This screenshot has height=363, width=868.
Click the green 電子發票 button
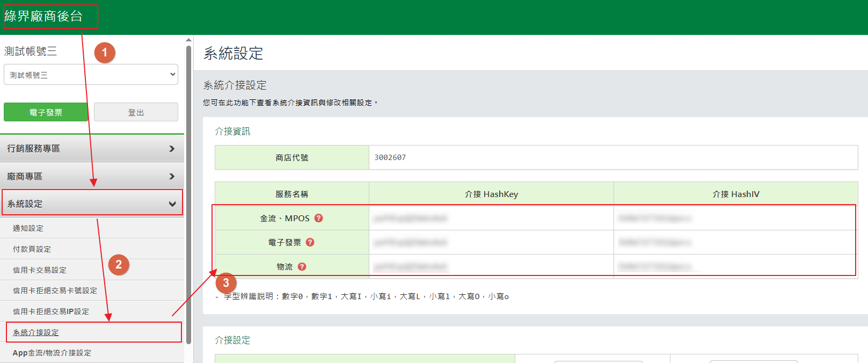click(46, 112)
